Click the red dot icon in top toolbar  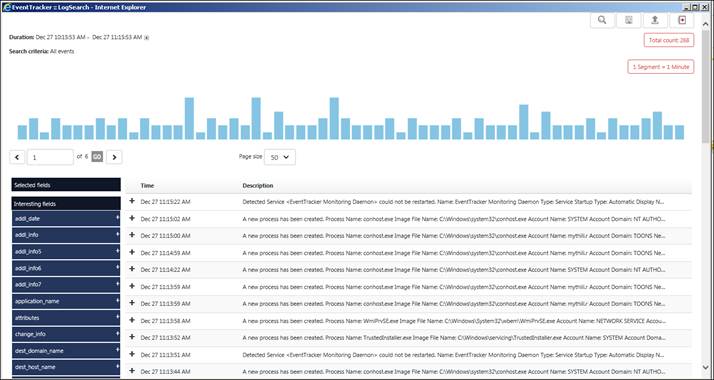click(x=682, y=20)
